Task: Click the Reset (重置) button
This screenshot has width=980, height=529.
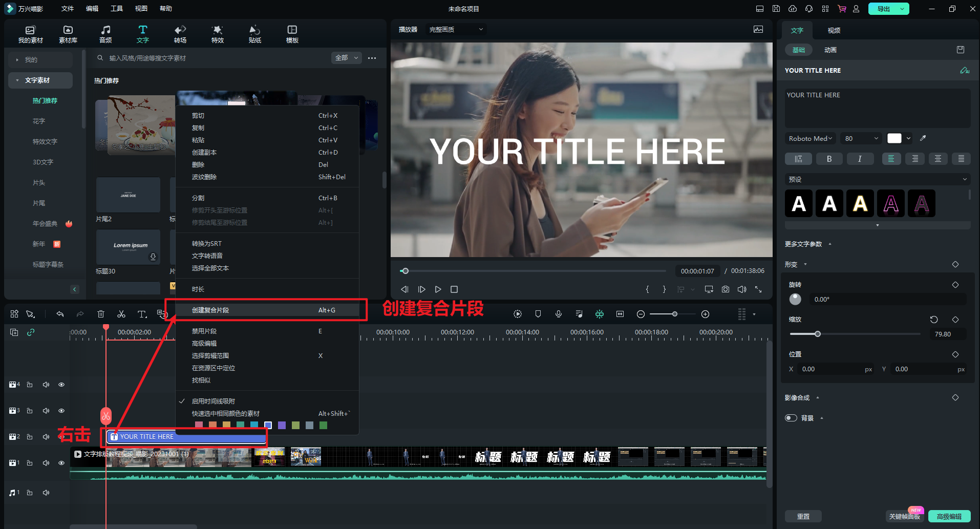Action: tap(803, 516)
